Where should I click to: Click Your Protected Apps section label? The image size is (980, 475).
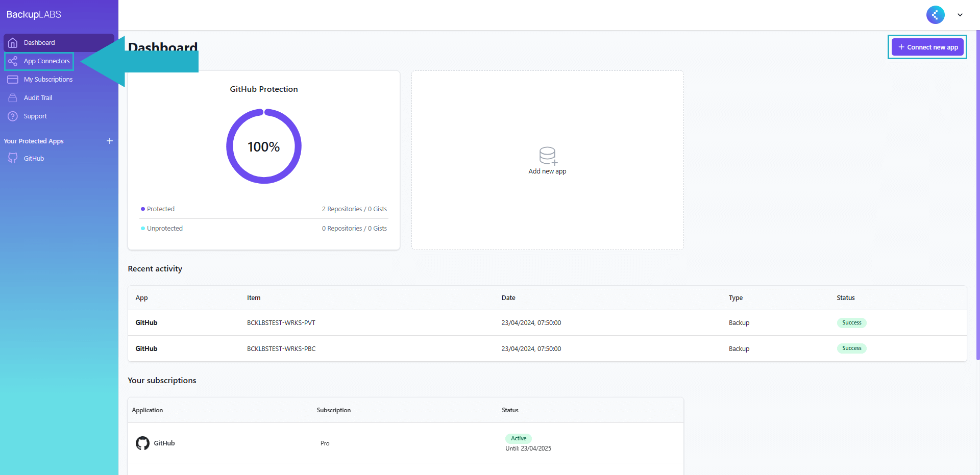pyautogui.click(x=34, y=141)
